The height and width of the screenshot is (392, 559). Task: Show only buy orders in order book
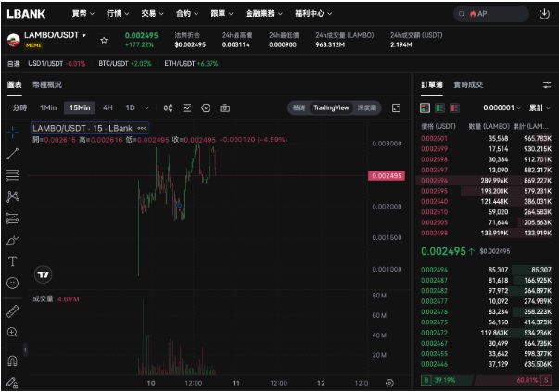439,107
